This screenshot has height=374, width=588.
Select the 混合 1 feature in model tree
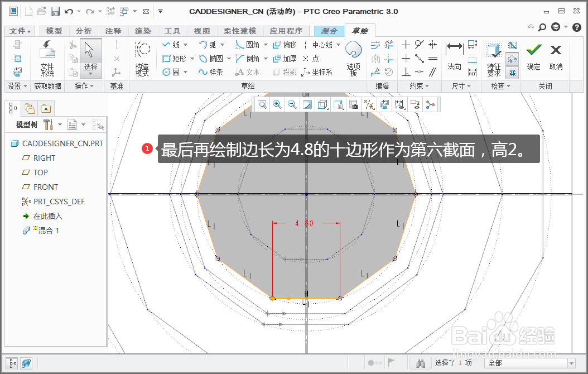[41, 231]
